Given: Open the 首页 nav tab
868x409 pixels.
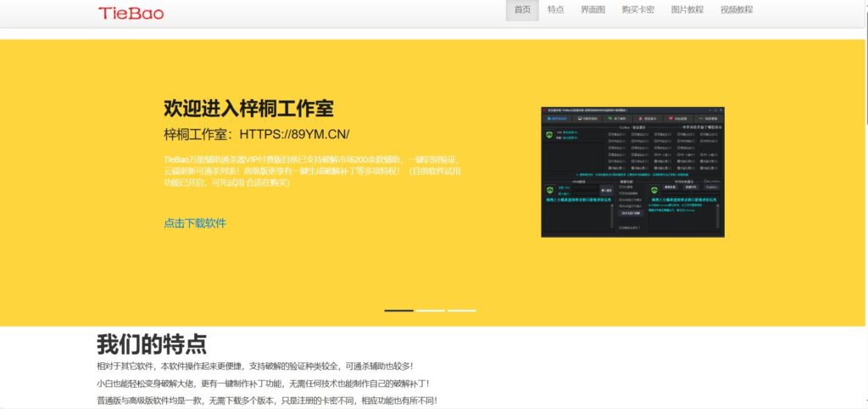Looking at the screenshot, I should 522,10.
